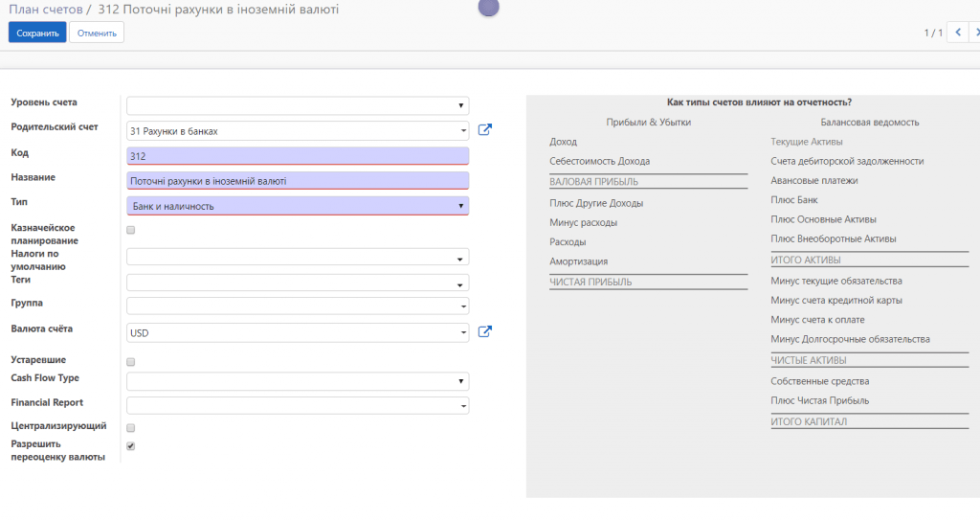Save the account with Сохранить

(x=37, y=33)
